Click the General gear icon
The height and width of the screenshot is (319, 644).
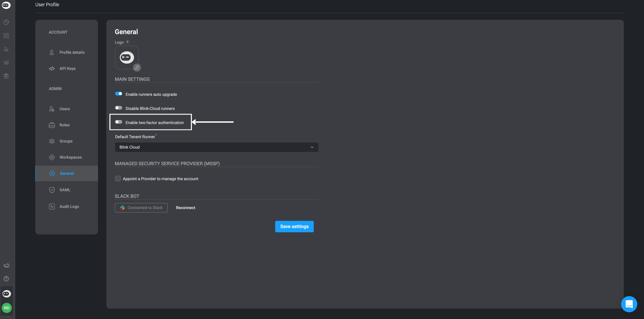pos(52,173)
